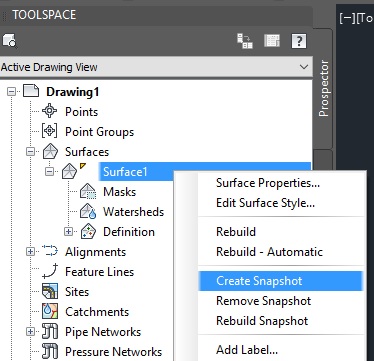Select the Catchments tree label
The width and height of the screenshot is (374, 361).
(x=97, y=312)
